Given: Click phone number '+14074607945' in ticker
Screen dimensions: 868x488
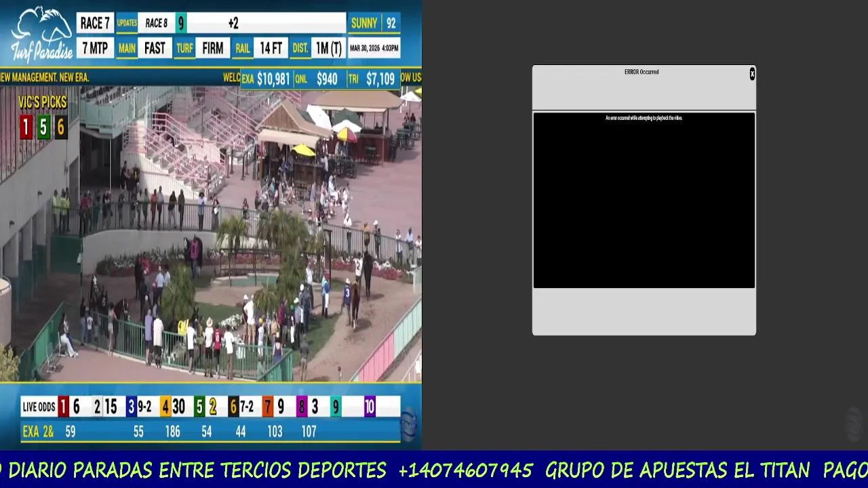Looking at the screenshot, I should [465, 470].
